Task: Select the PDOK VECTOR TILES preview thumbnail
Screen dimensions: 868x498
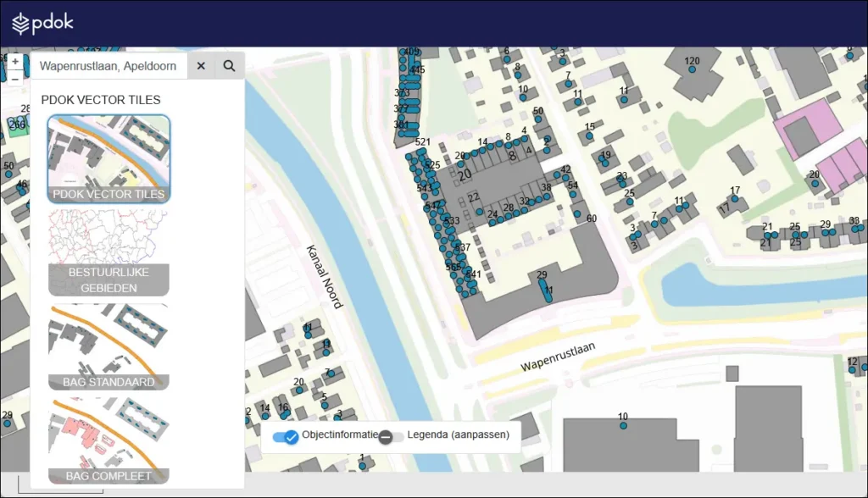Action: (108, 157)
